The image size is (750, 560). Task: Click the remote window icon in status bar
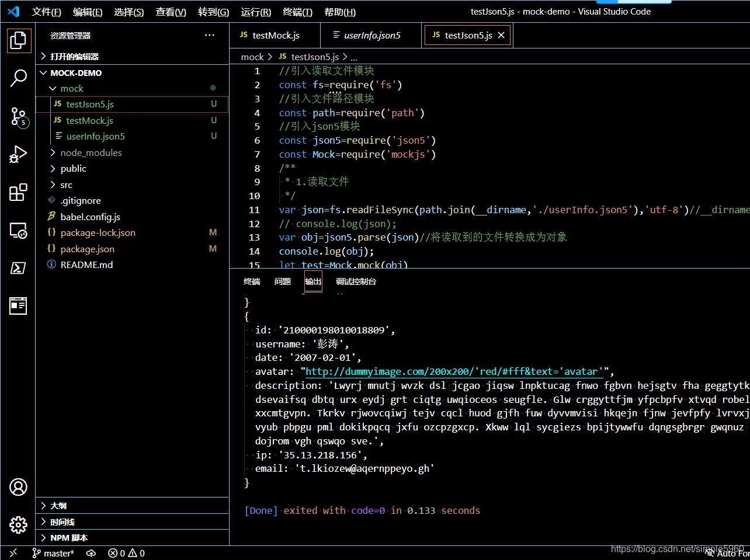tap(13, 552)
